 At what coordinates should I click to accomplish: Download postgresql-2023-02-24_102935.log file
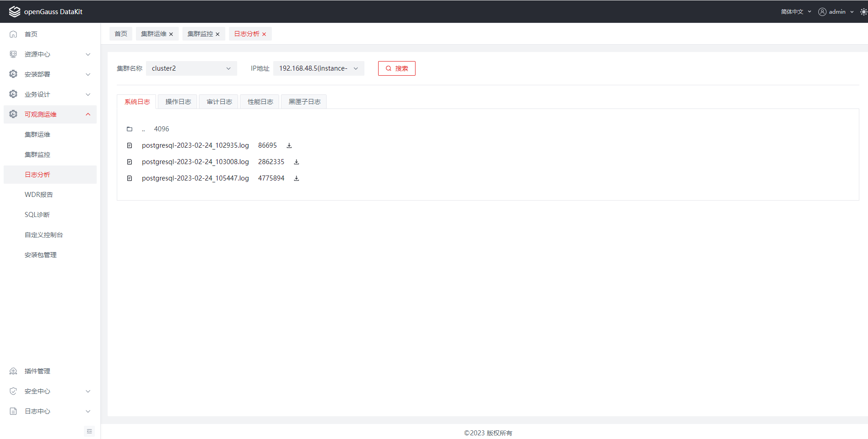tap(289, 145)
